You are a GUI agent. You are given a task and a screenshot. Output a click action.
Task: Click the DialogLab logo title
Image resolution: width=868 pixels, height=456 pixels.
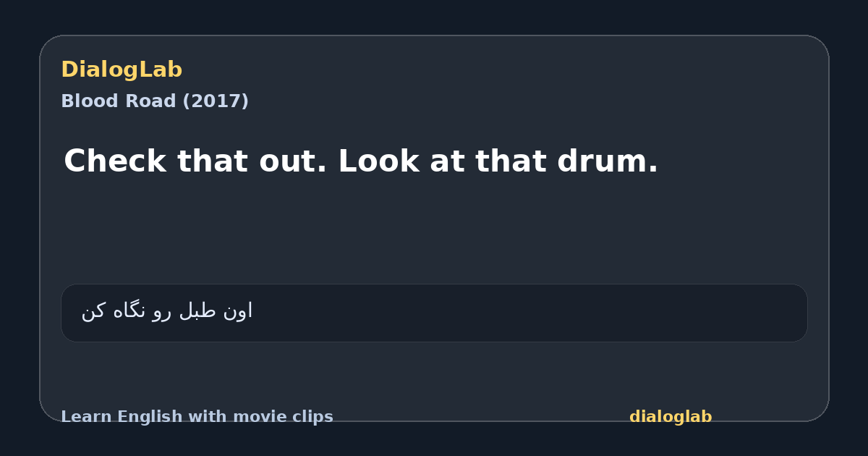pyautogui.click(x=122, y=69)
